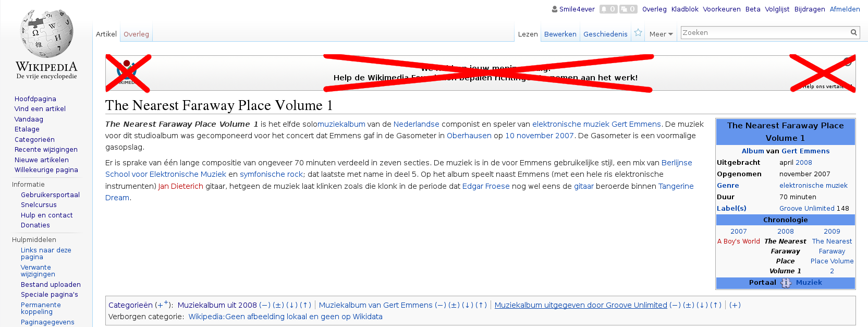The image size is (868, 327).
Task: Select the Lezen tab
Action: coord(528,34)
